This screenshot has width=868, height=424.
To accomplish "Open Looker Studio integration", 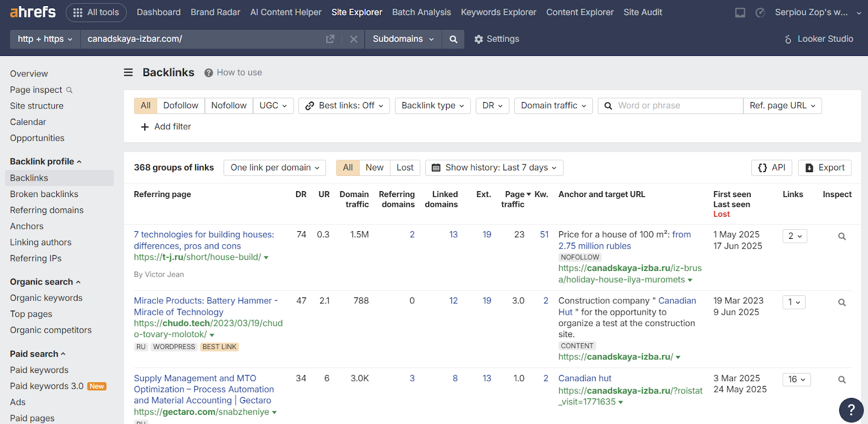I will [x=819, y=39].
